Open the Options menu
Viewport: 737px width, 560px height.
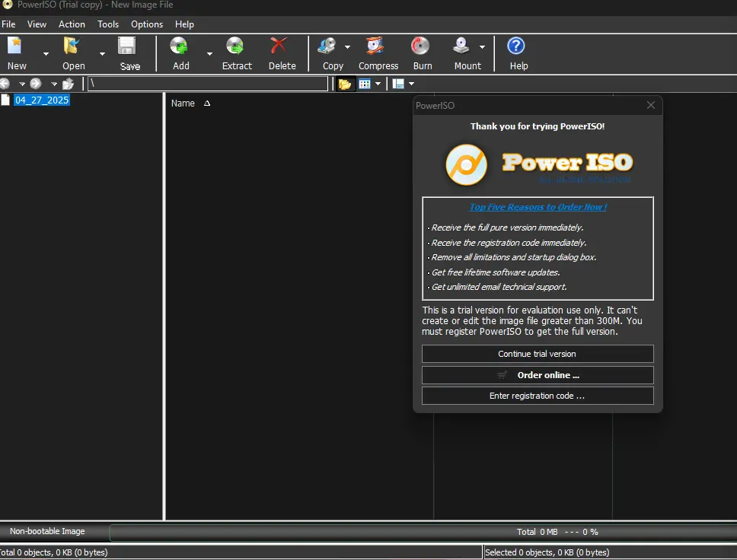click(147, 24)
